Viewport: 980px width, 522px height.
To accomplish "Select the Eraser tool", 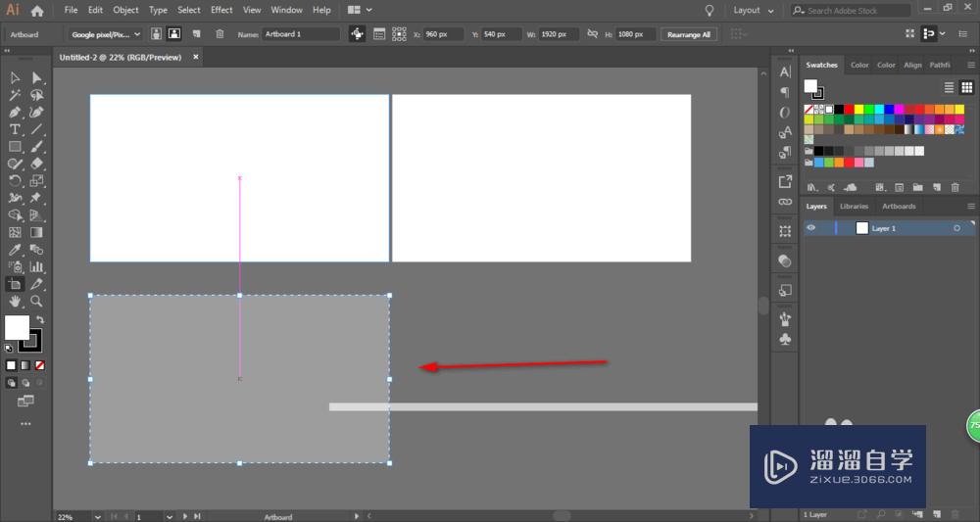I will [37, 164].
